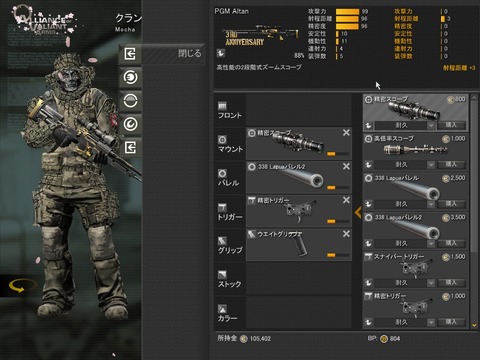This screenshot has height=360, width=480.
Task: Select the カラー slot category
Action: pos(230,313)
